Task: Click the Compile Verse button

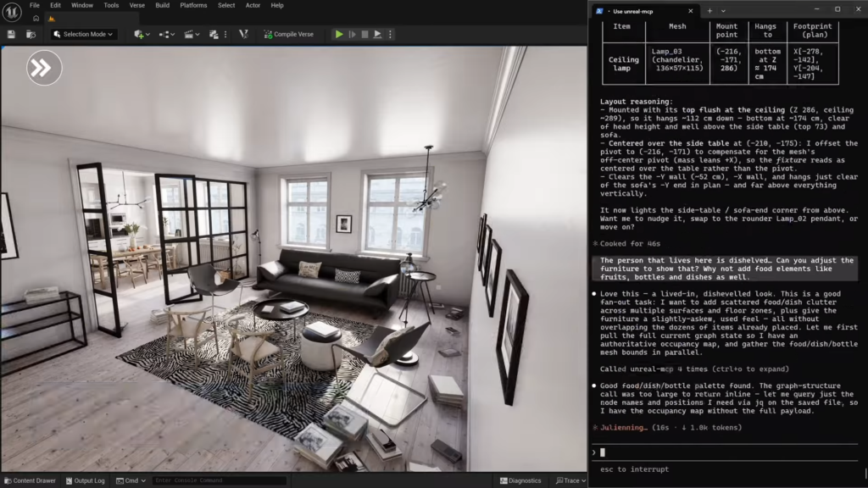Action: (288, 34)
